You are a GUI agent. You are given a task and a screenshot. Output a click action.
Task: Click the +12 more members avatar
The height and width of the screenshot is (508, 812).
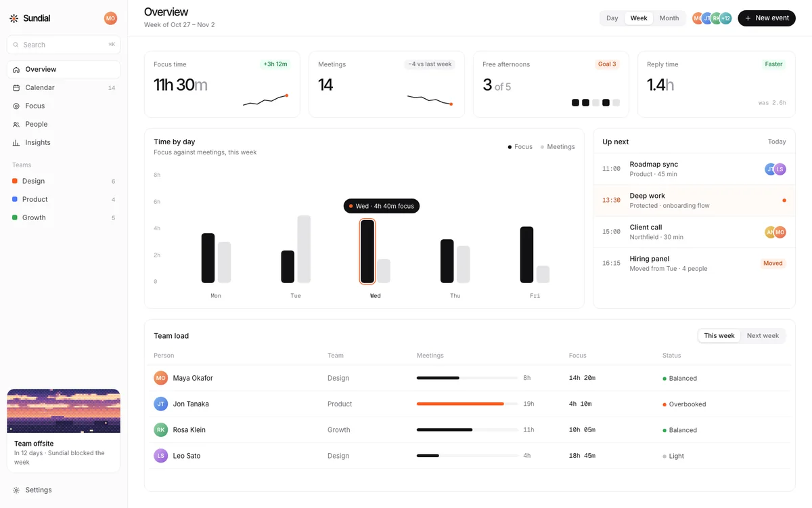point(725,18)
